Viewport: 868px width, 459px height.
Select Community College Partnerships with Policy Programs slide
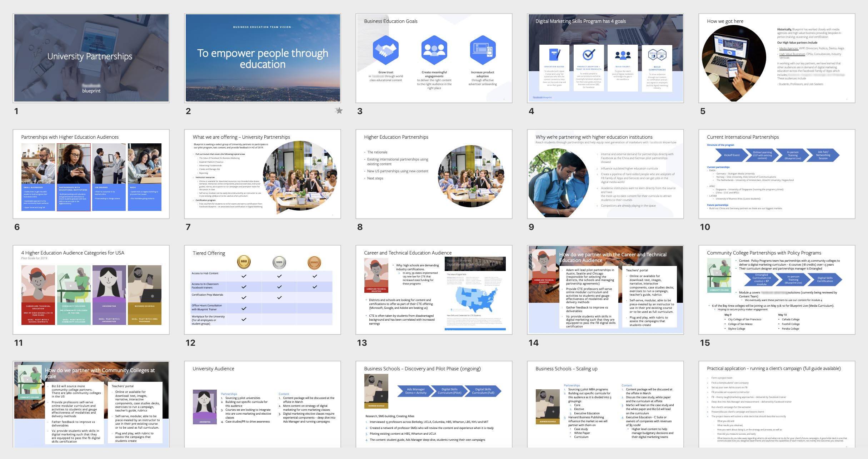click(777, 290)
